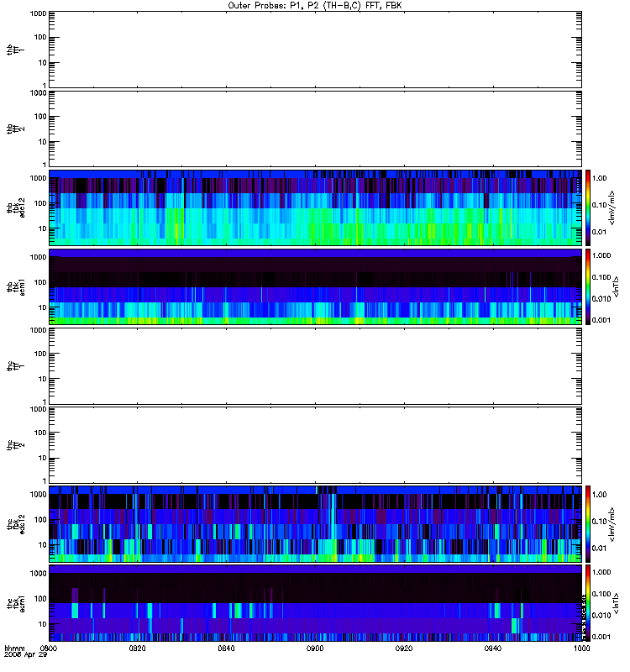Click the "100" y-axis tick of thc fff 2

(x=40, y=433)
